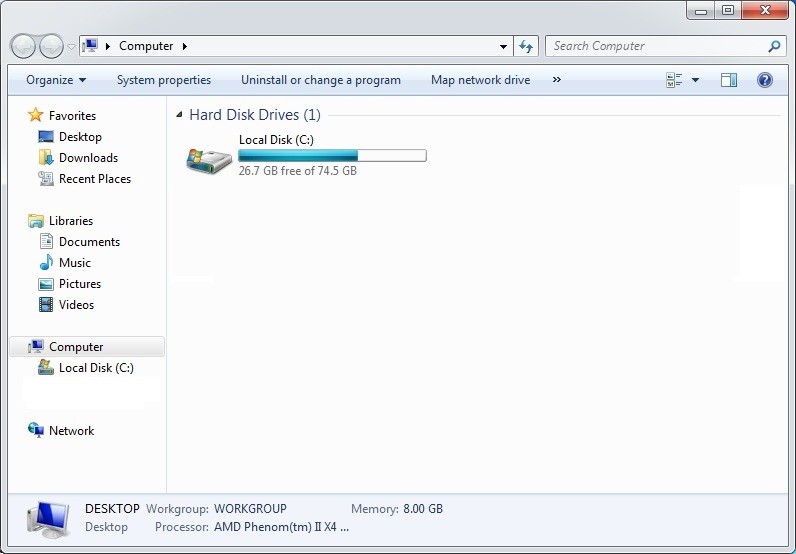The height and width of the screenshot is (554, 796).
Task: Open Uninstall or change a program
Action: point(321,80)
